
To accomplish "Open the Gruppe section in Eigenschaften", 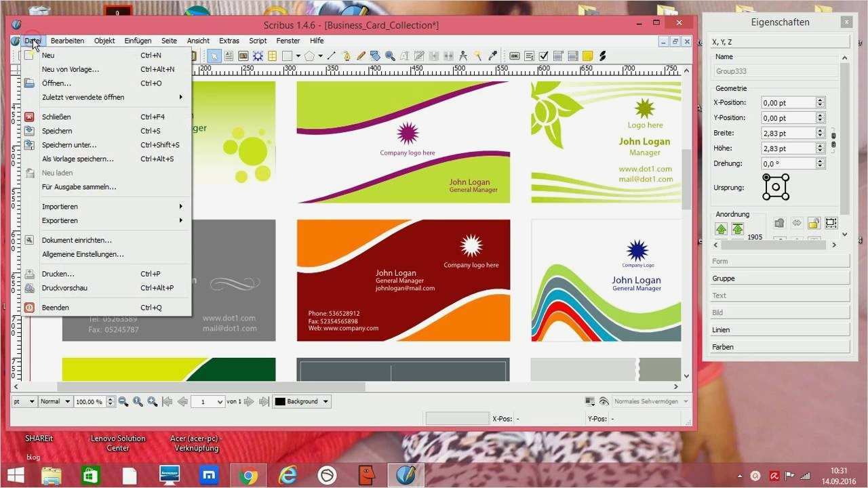I will tap(780, 279).
